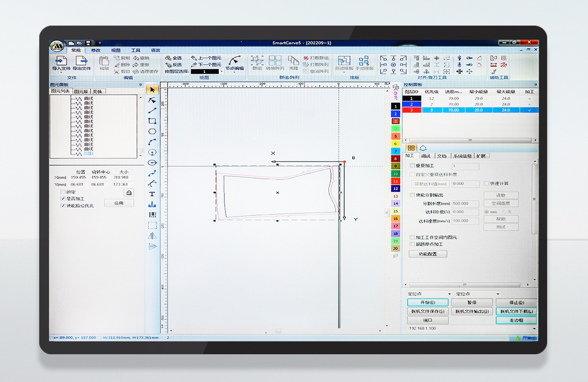588x382 pixels.
Task: Enable the 重复加工 checkbox
Action: [412, 166]
